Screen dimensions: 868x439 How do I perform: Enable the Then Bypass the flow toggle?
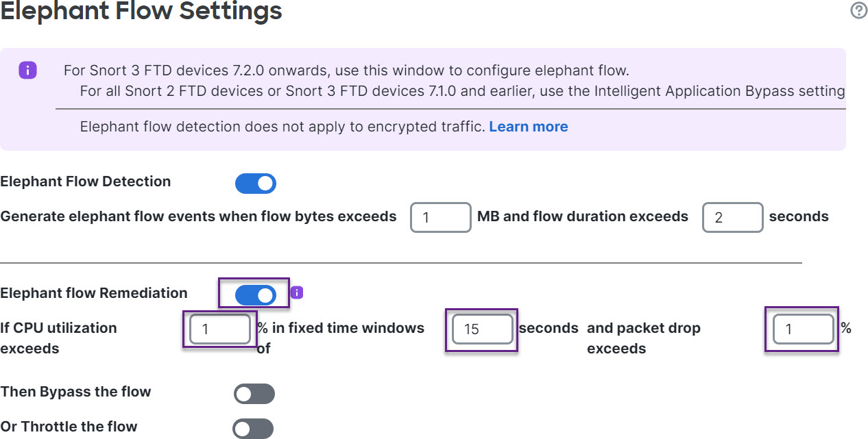point(254,394)
